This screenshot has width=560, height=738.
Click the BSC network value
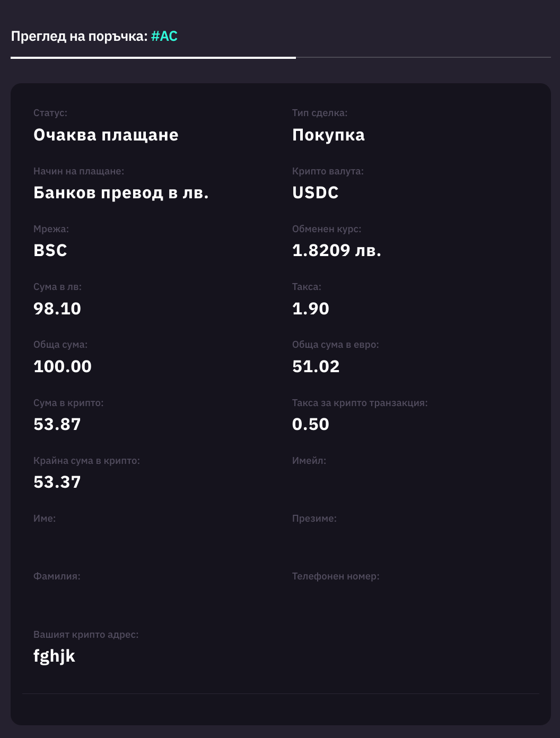[x=50, y=251]
